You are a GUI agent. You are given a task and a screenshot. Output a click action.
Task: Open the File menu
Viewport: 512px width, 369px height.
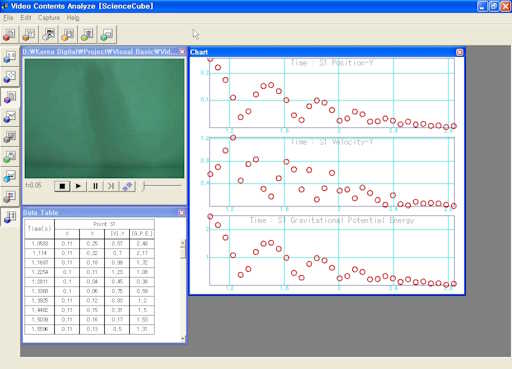[x=8, y=18]
